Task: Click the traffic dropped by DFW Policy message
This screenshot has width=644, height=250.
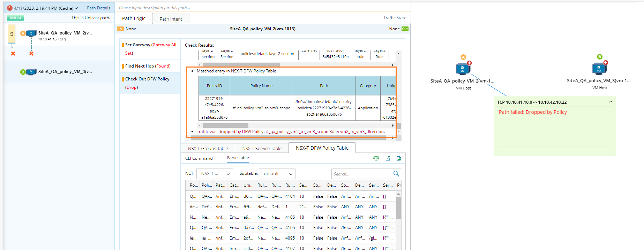Action: click(x=291, y=132)
